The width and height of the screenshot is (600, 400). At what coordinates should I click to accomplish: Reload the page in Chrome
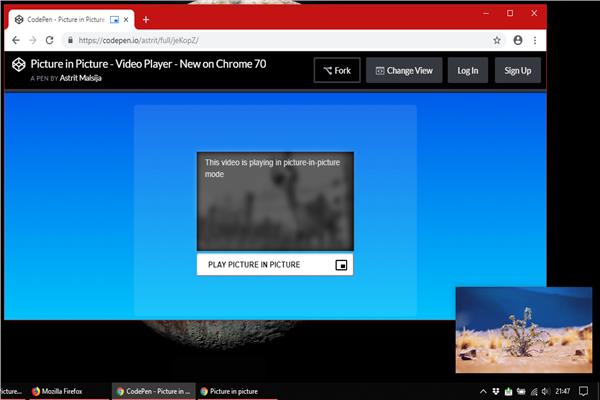click(50, 40)
